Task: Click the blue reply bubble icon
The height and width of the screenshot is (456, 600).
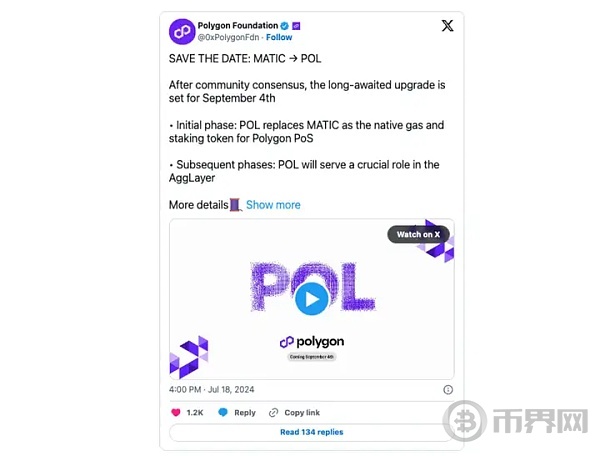Action: click(x=223, y=412)
